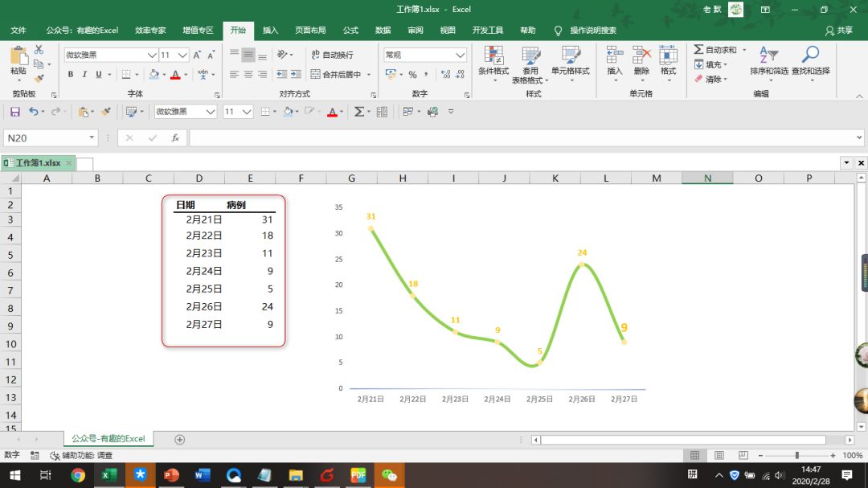
Task: Open the Name Box dropdown showing N20
Action: 92,138
